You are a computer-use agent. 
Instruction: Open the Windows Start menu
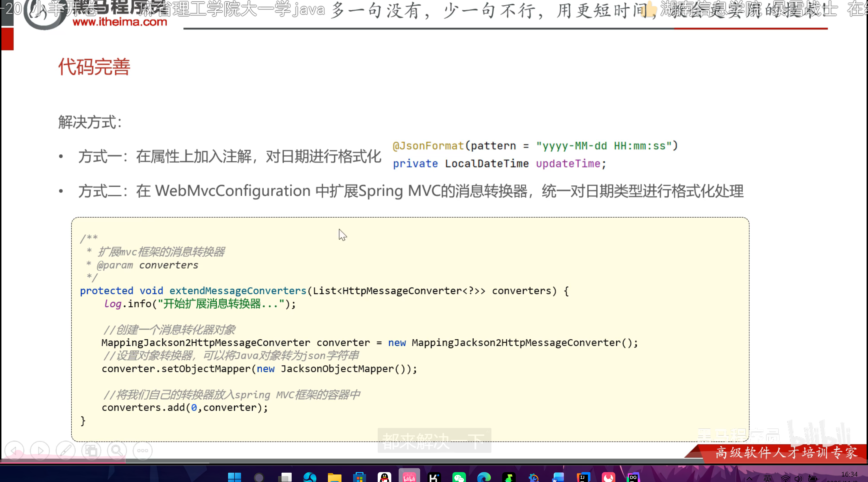coord(234,477)
